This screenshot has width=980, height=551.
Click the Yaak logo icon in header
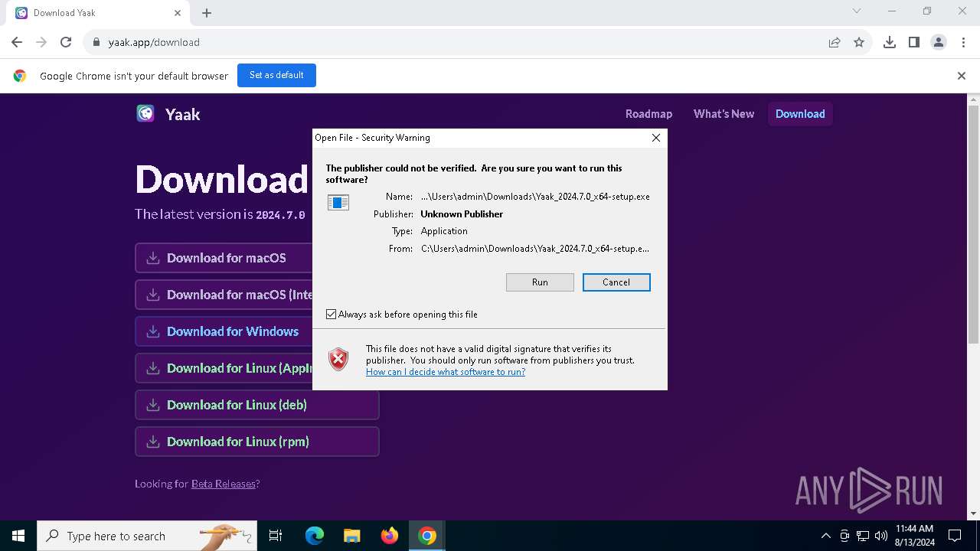coord(145,114)
